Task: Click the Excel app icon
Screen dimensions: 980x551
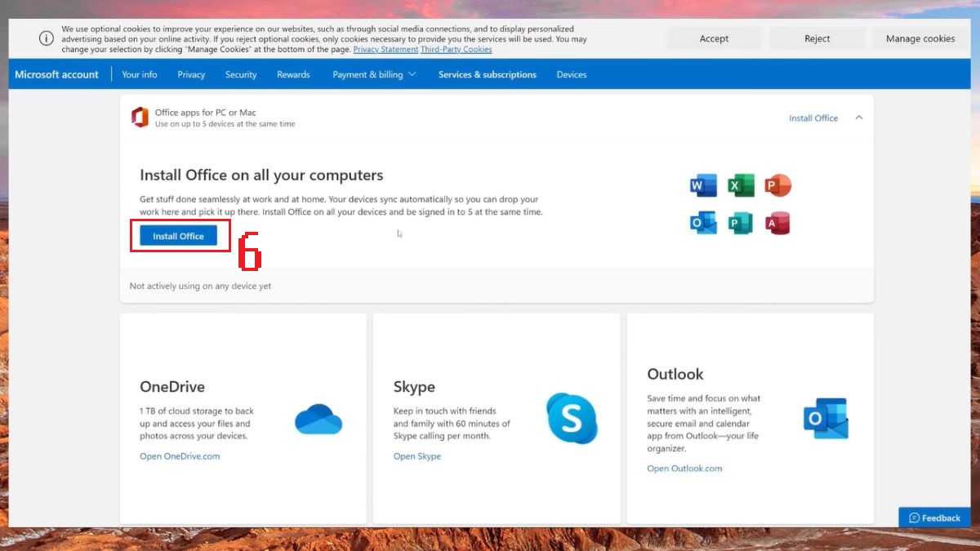Action: [741, 185]
